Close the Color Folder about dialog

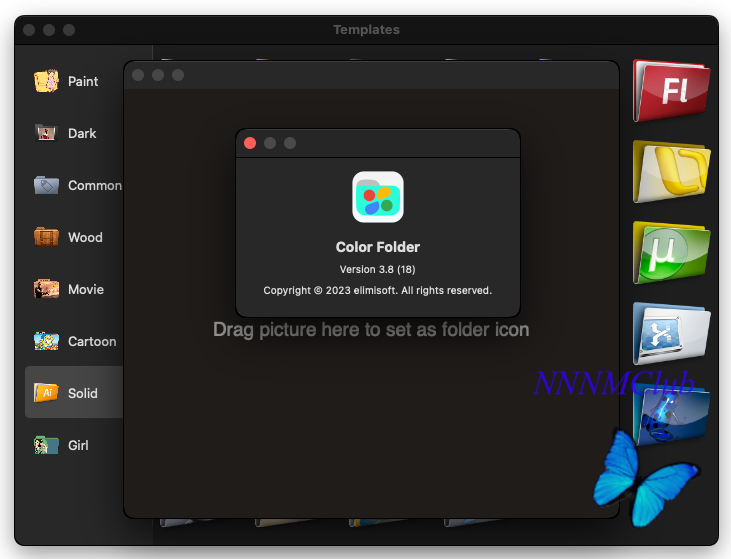(x=250, y=143)
